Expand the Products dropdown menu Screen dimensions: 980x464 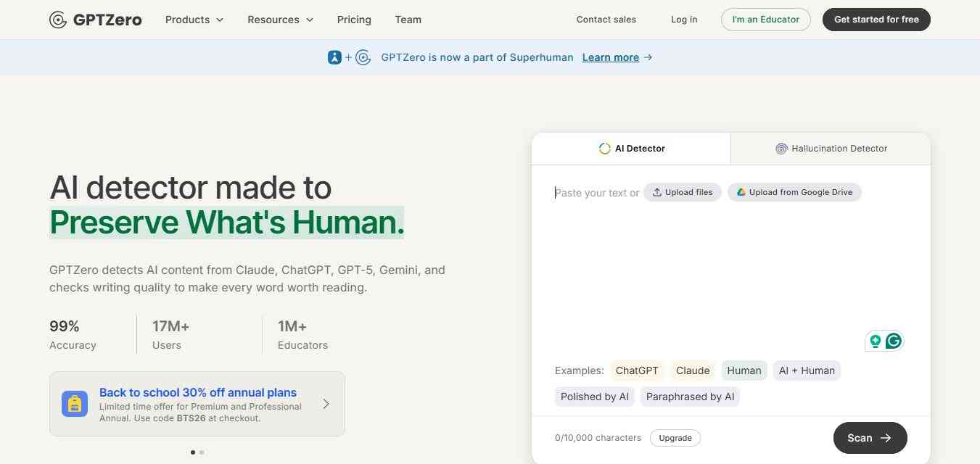point(194,20)
